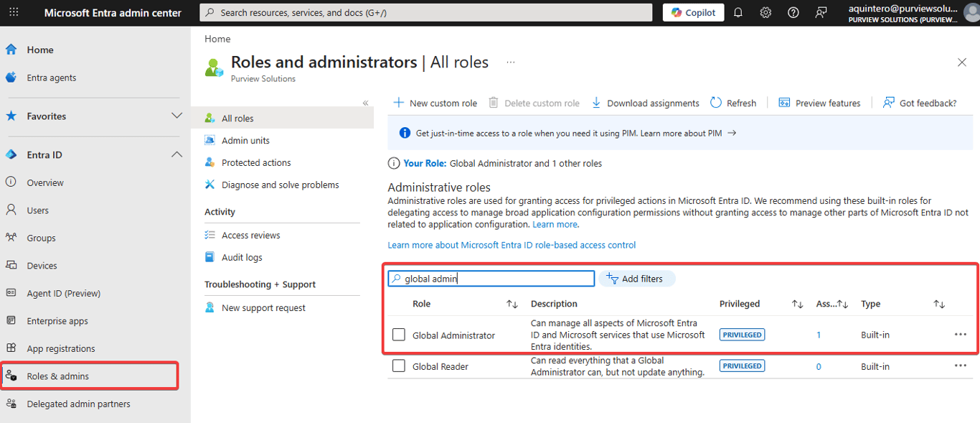Select the Global Reader checkbox
Image resolution: width=980 pixels, height=423 pixels.
pos(399,366)
